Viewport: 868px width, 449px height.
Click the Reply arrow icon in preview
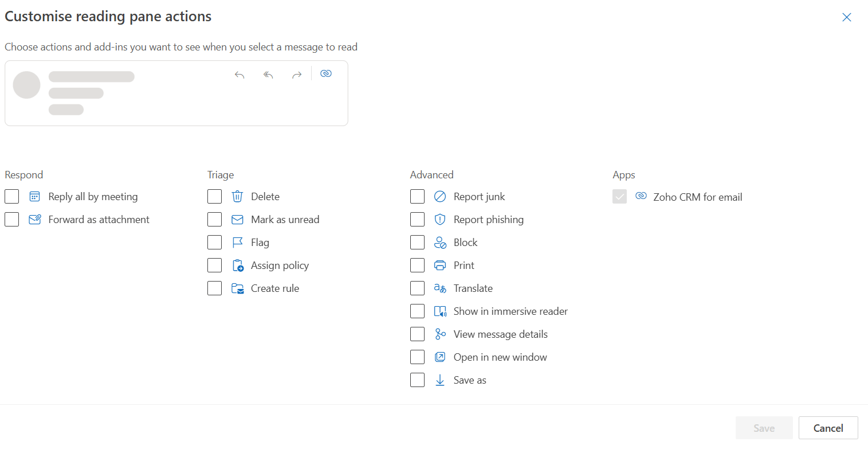239,75
